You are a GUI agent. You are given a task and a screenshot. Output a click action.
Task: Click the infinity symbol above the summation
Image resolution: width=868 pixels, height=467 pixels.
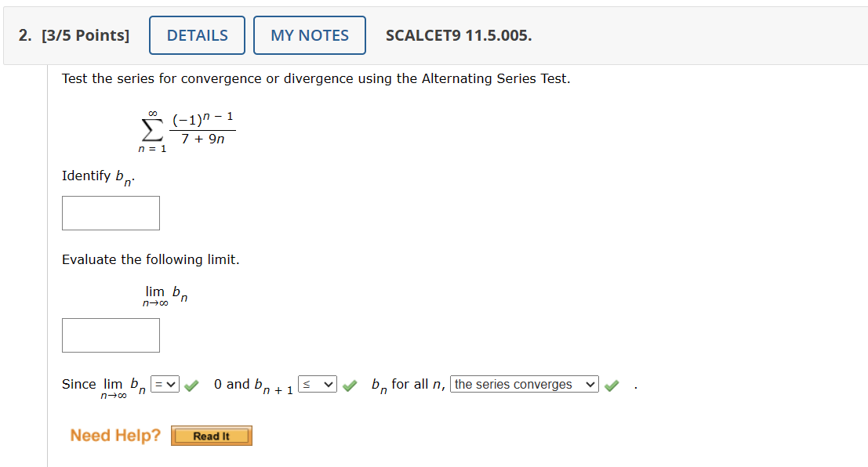point(151,112)
